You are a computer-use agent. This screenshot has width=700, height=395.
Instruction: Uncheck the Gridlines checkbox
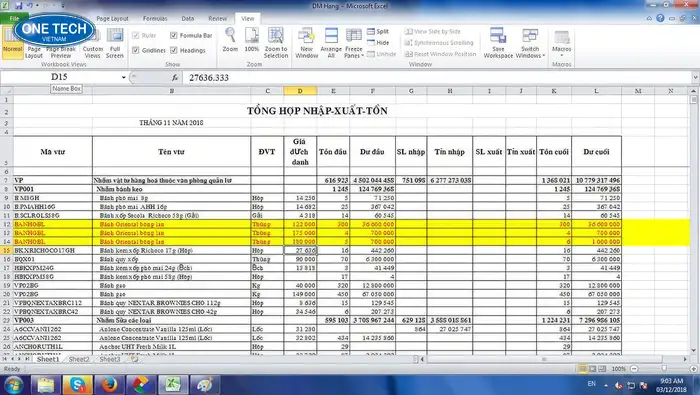coord(136,50)
